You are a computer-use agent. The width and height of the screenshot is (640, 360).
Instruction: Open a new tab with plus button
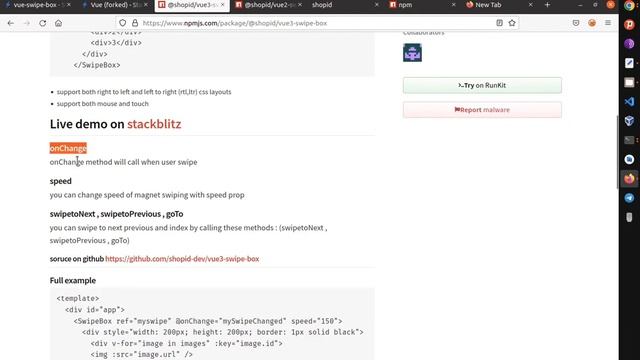[547, 5]
